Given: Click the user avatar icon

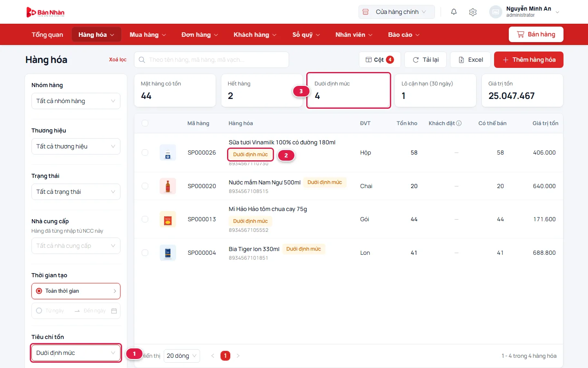Looking at the screenshot, I should point(495,12).
